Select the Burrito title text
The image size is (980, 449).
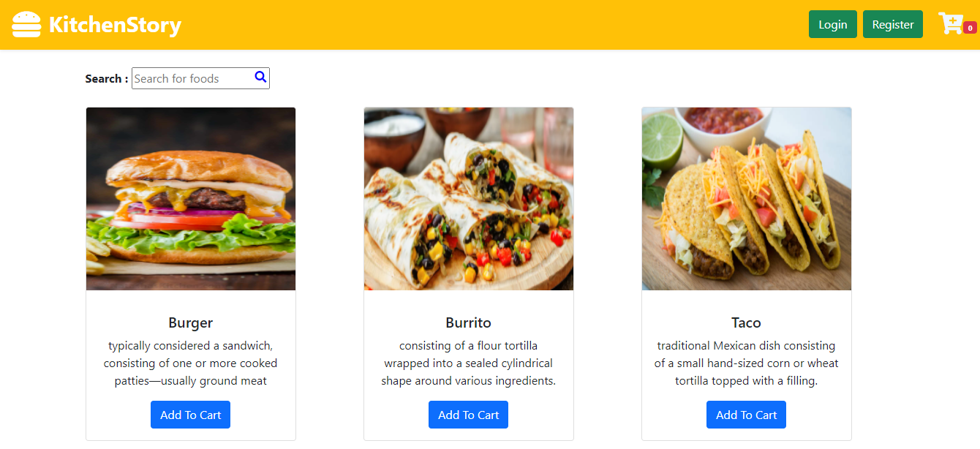point(468,322)
